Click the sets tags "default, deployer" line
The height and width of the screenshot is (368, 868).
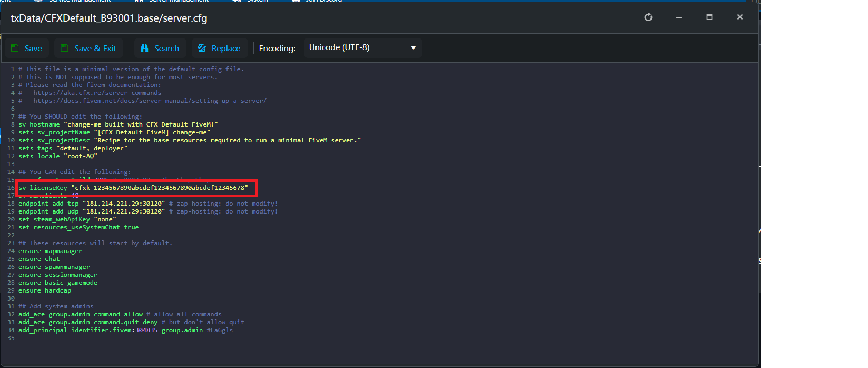[x=73, y=148]
